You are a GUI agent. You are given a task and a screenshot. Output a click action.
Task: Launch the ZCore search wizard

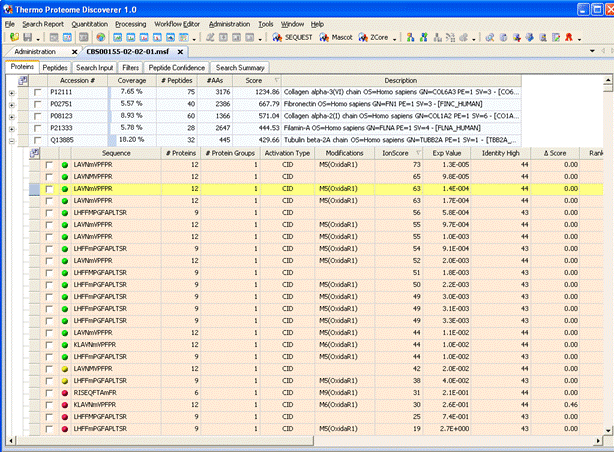[x=374, y=38]
